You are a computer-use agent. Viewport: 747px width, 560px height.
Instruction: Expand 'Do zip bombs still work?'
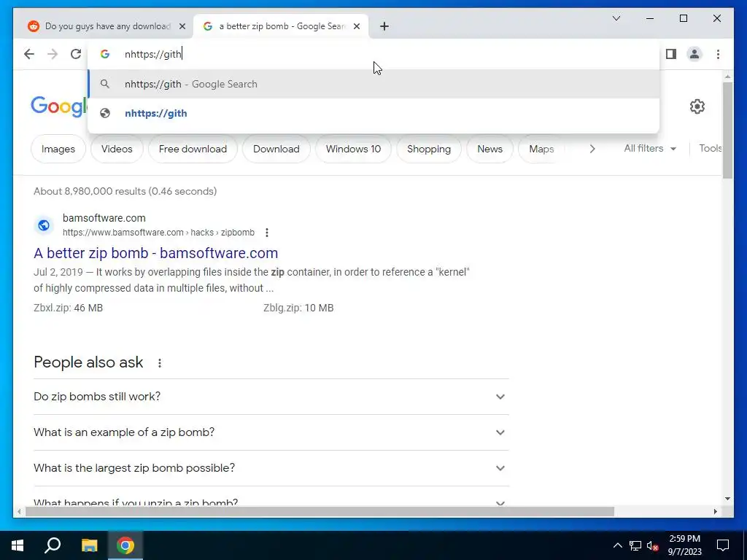pyautogui.click(x=271, y=397)
